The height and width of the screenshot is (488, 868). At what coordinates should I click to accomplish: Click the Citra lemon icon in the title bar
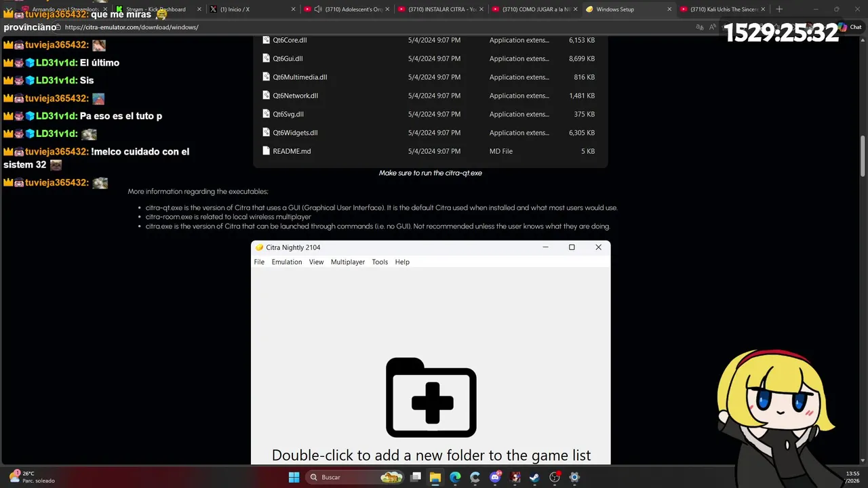[259, 247]
